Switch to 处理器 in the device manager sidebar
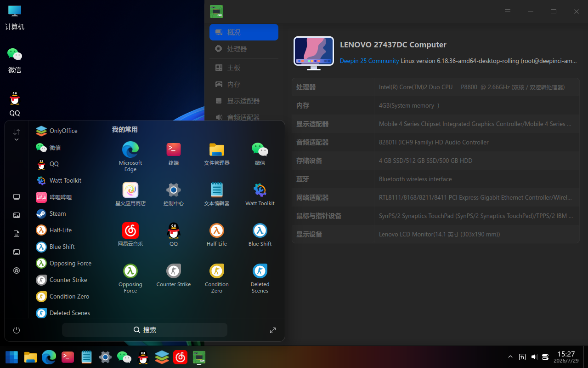The width and height of the screenshot is (588, 368). click(244, 49)
